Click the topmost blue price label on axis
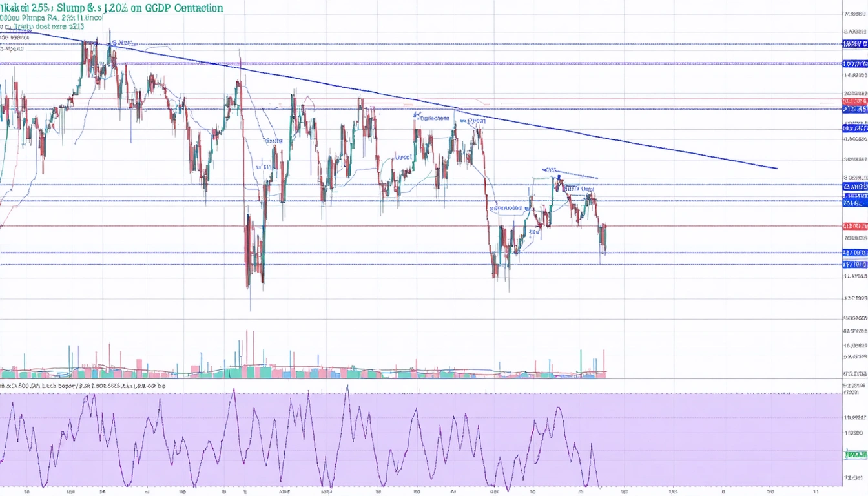Viewport: 868px width, 496px height. 854,44
